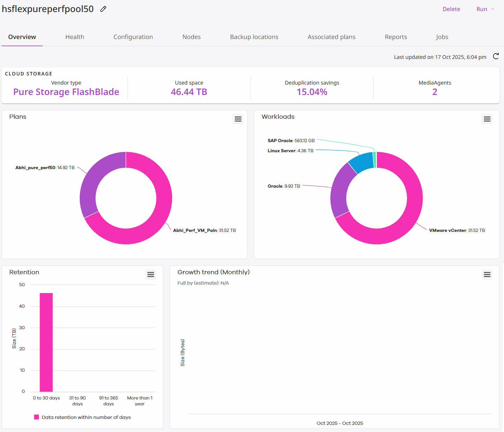Edit the hsflexpureperfpool50 name with pencil icon
Screen dimensions: 504x432
click(x=103, y=9)
